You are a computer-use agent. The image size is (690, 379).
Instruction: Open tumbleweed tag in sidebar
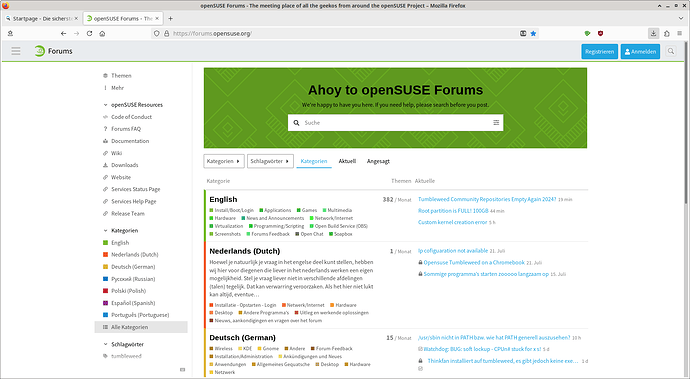126,356
